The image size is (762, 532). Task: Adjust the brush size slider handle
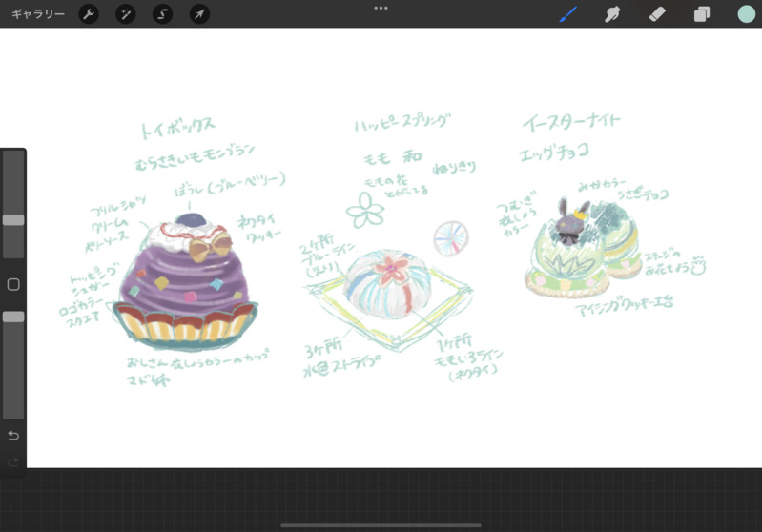[13, 219]
